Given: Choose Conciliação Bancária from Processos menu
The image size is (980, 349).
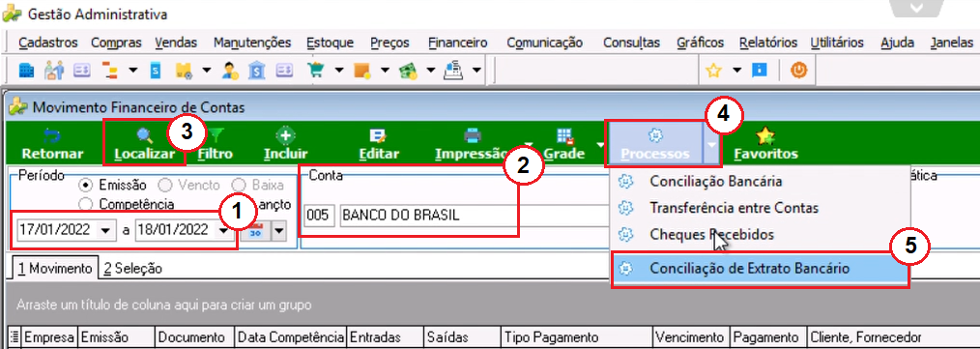Looking at the screenshot, I should pyautogui.click(x=715, y=182).
